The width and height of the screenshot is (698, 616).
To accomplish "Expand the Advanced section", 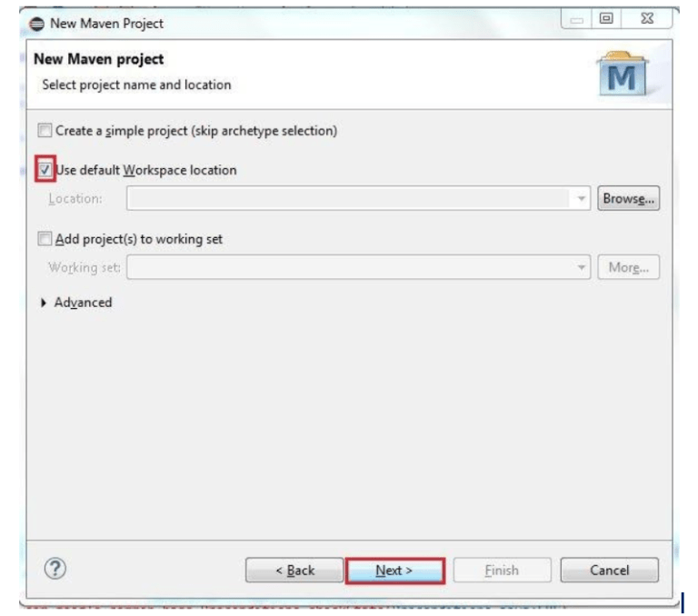I will pos(44,303).
